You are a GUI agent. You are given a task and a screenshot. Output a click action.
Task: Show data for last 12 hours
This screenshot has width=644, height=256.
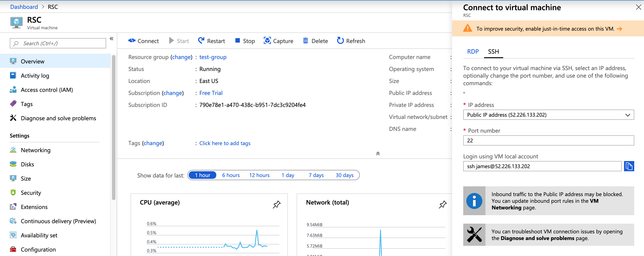[x=259, y=175]
